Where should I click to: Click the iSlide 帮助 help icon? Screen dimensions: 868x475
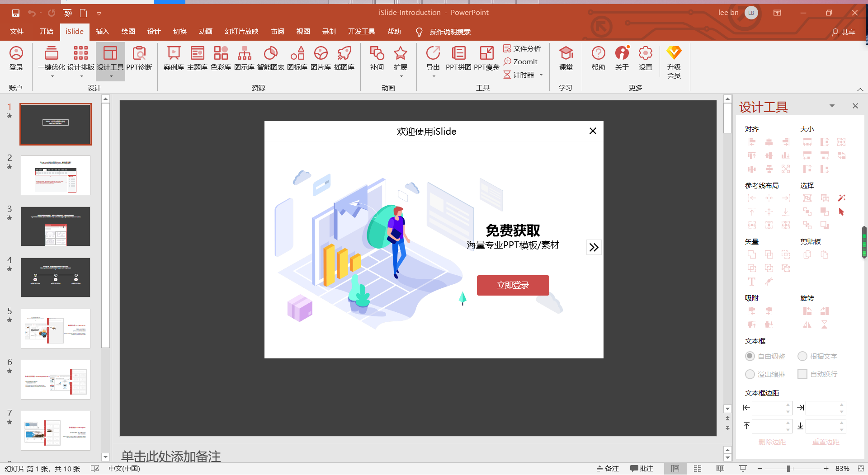[598, 59]
